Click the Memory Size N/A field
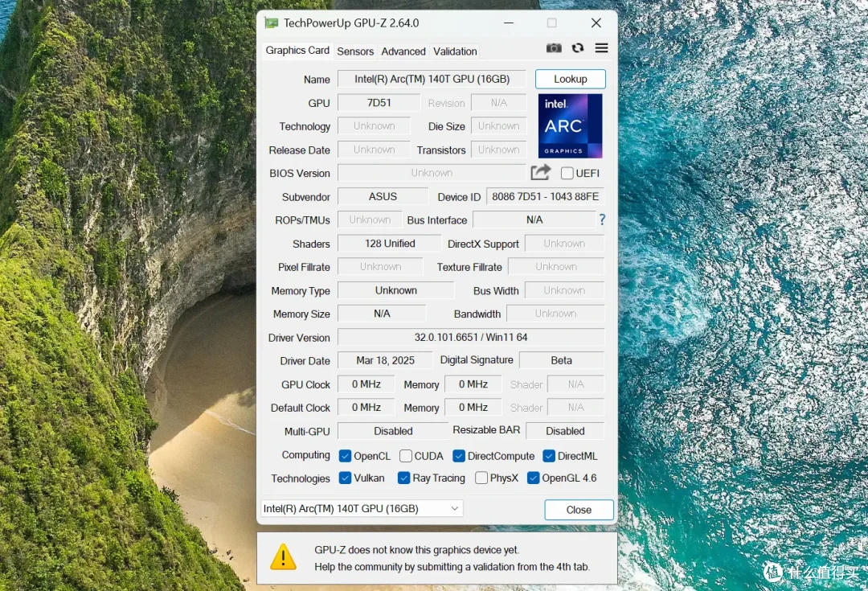This screenshot has width=868, height=591. pyautogui.click(x=382, y=314)
